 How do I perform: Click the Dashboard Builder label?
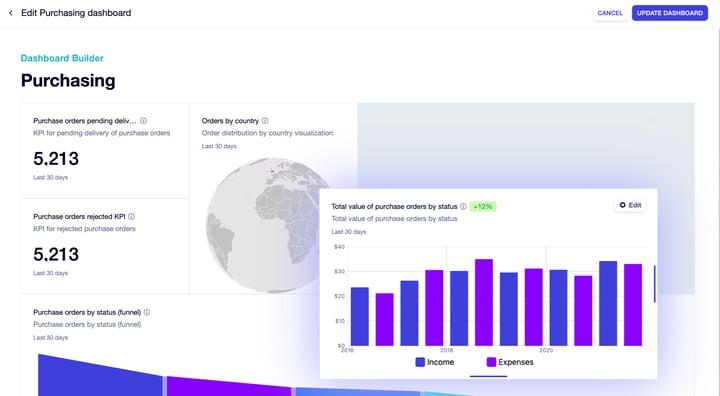coord(62,58)
